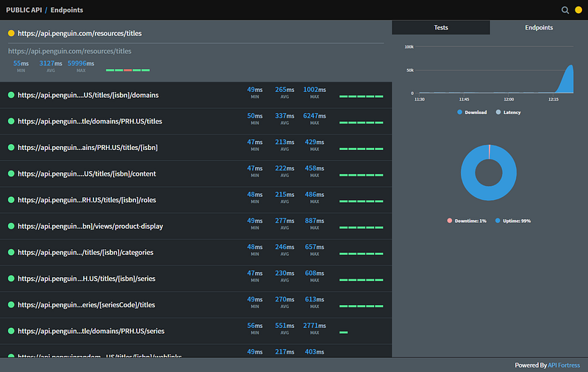Click the yellow status circle in header
This screenshot has width=588, height=372.
coord(578,10)
